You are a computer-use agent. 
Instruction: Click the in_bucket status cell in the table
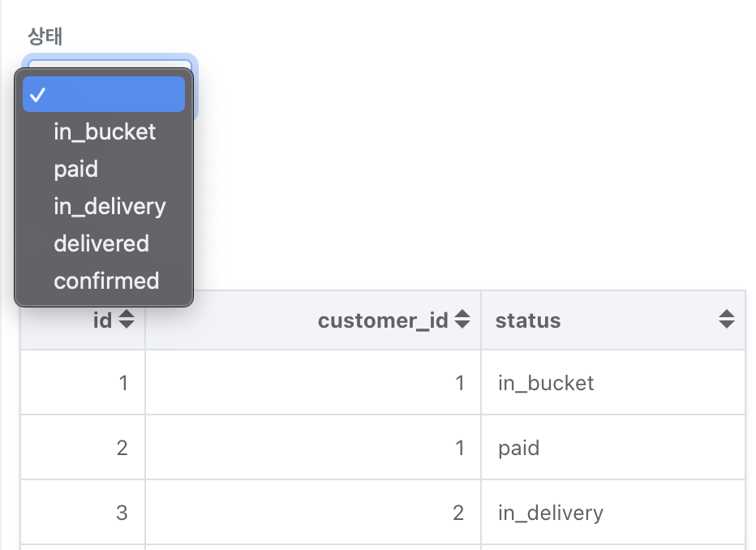pos(546,383)
